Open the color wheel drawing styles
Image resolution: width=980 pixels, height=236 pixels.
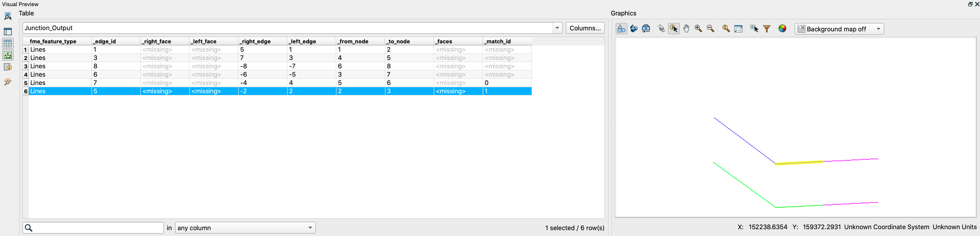click(782, 29)
